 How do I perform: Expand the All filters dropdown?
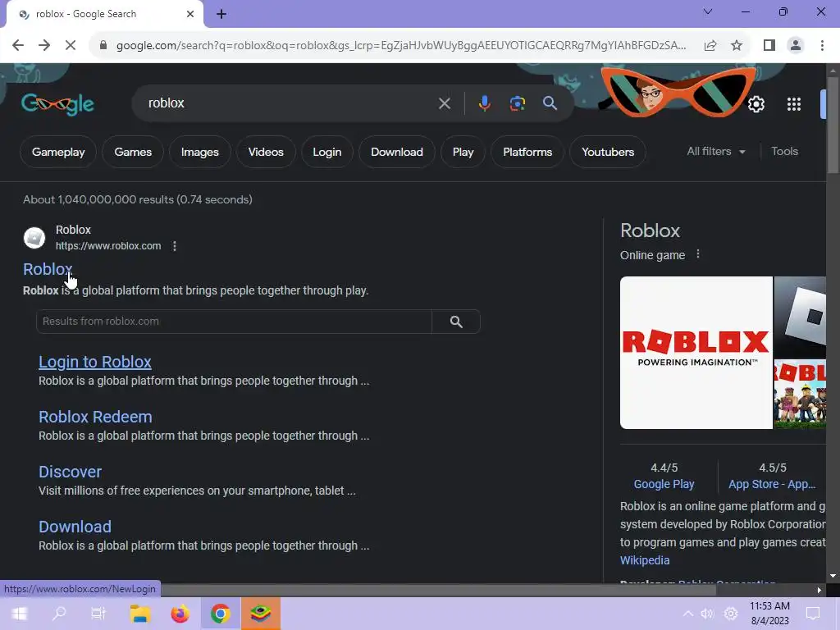coord(715,152)
